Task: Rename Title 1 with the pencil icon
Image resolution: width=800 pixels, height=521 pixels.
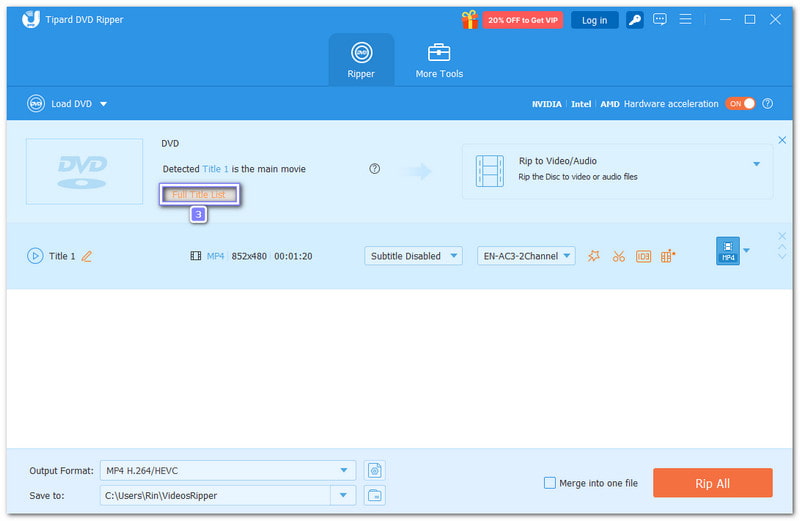Action: pos(86,256)
